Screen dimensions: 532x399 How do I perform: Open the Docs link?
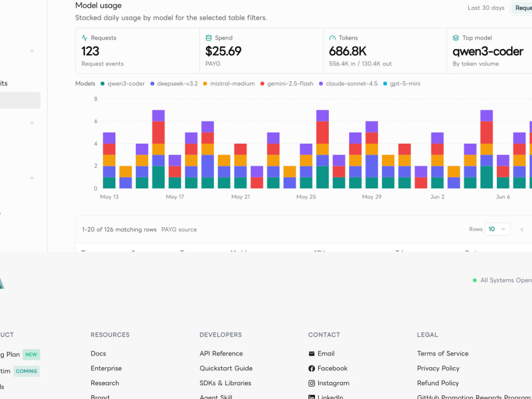point(98,354)
